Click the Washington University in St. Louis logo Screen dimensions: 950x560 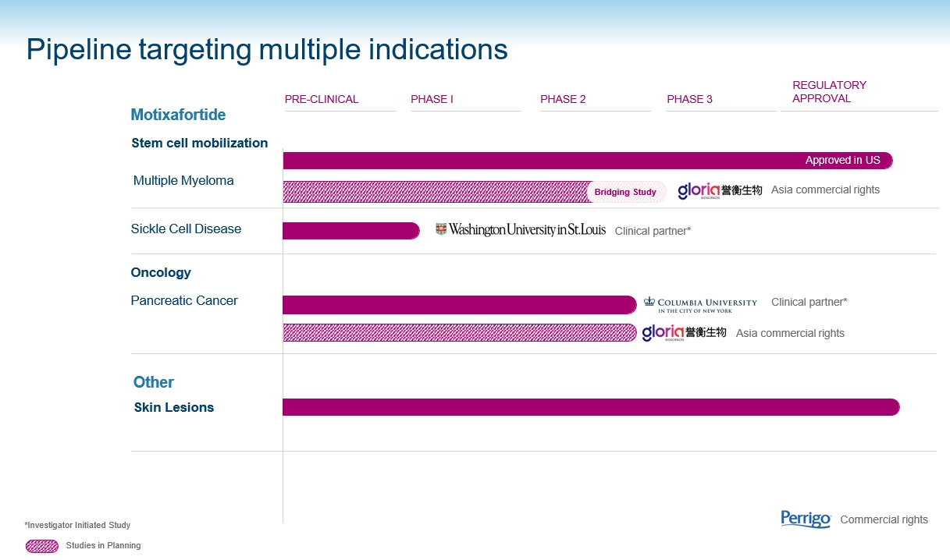point(520,230)
